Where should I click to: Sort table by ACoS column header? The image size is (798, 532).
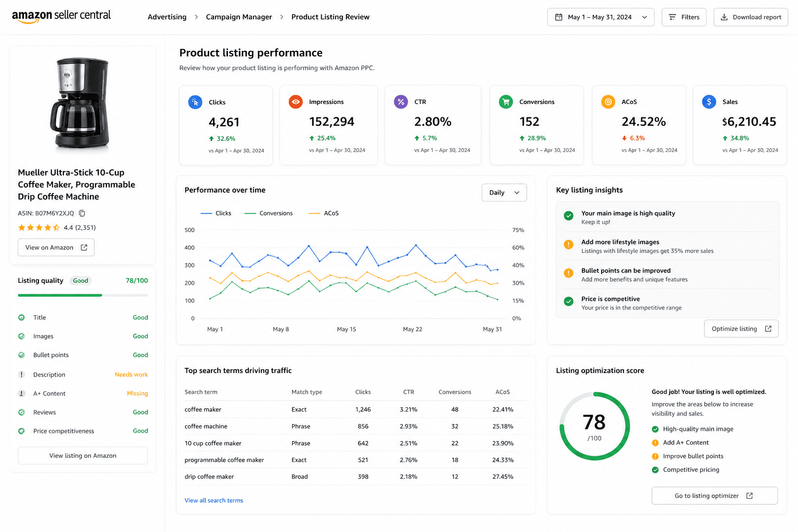pos(502,392)
